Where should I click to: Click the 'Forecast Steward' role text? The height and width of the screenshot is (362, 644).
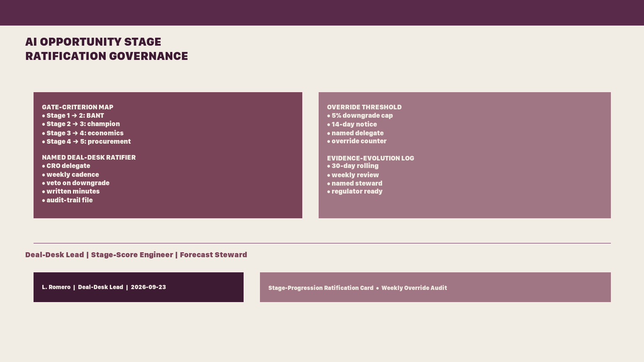(x=213, y=255)
